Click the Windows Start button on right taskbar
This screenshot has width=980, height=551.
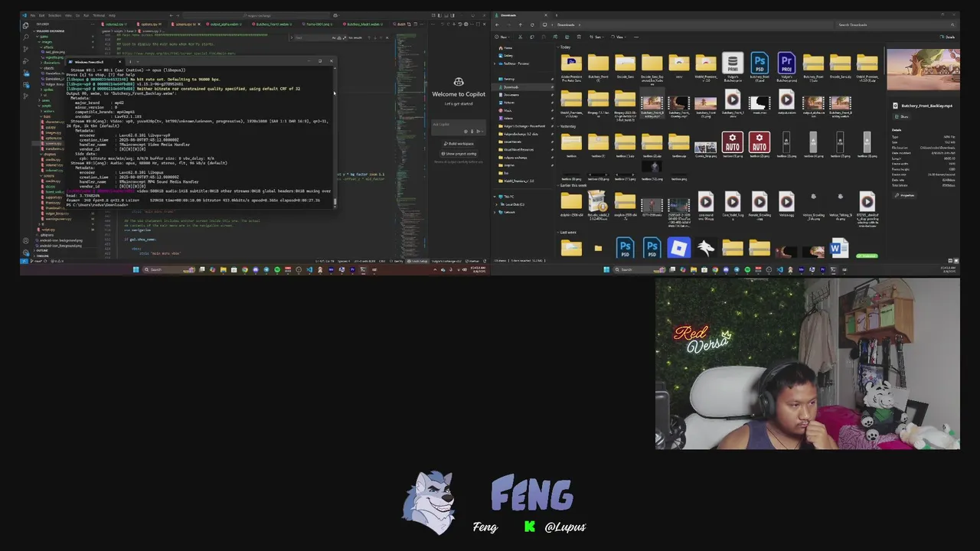point(606,269)
